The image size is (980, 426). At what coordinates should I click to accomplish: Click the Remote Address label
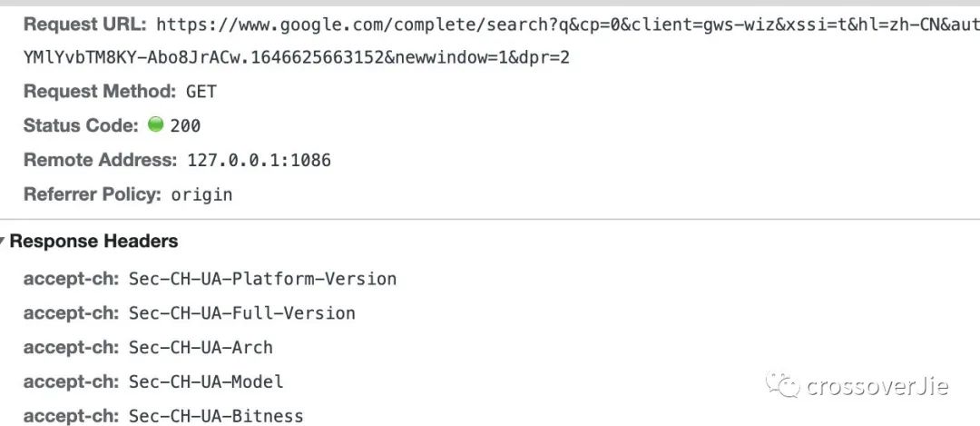pyautogui.click(x=100, y=160)
